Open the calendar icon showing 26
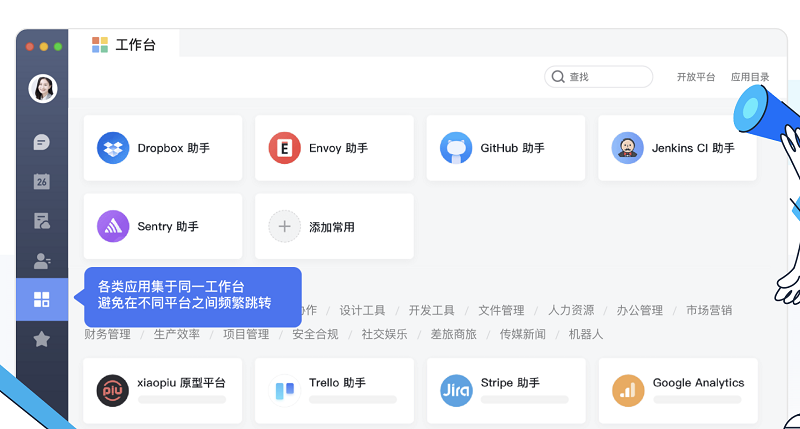 pos(41,181)
